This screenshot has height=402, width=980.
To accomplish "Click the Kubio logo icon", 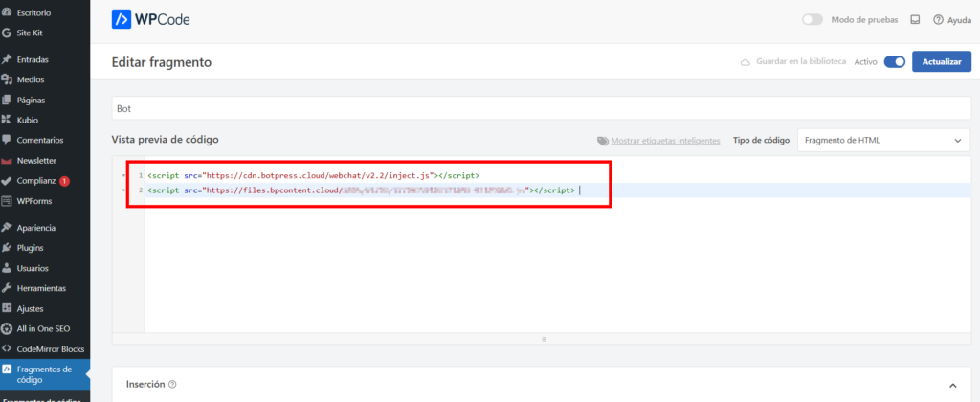I will [x=7, y=120].
